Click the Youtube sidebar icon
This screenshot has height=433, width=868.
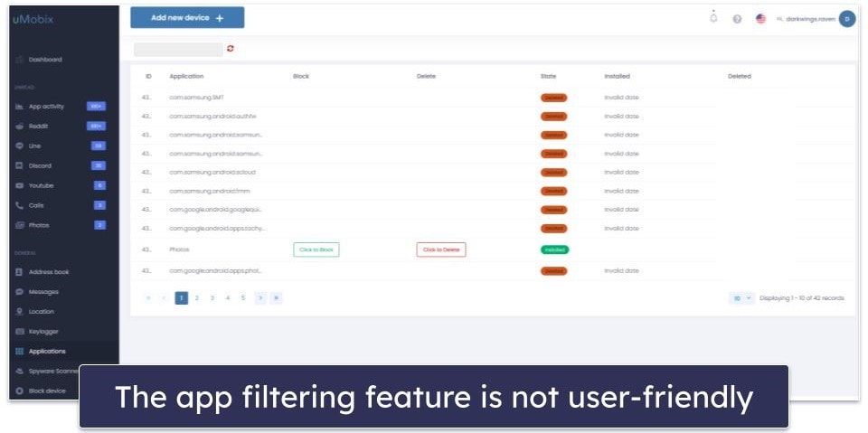pos(19,185)
